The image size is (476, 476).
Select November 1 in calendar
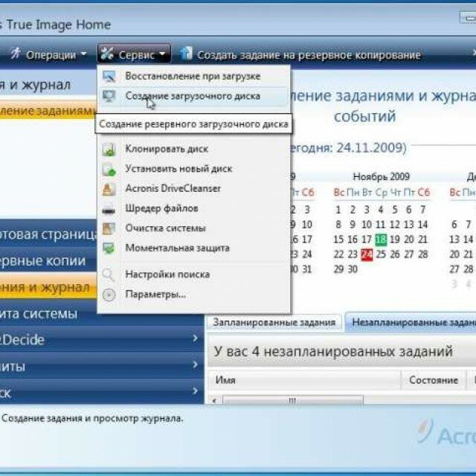pyautogui.click(x=338, y=210)
